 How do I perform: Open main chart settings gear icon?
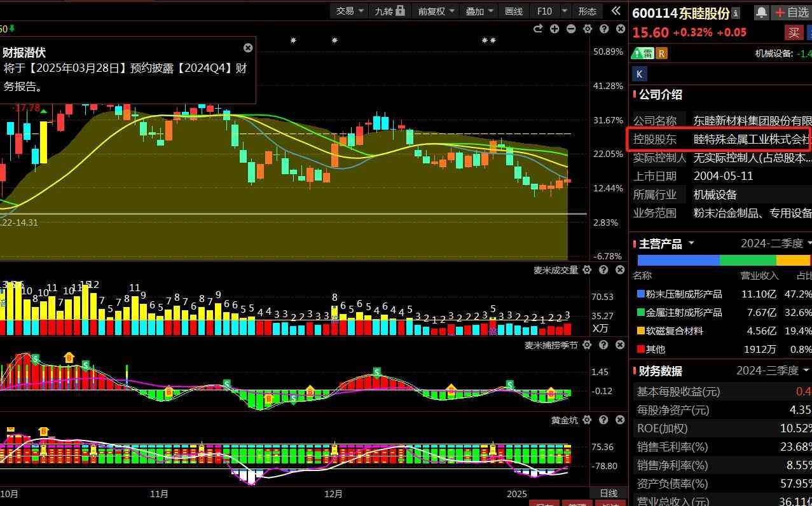[x=588, y=29]
